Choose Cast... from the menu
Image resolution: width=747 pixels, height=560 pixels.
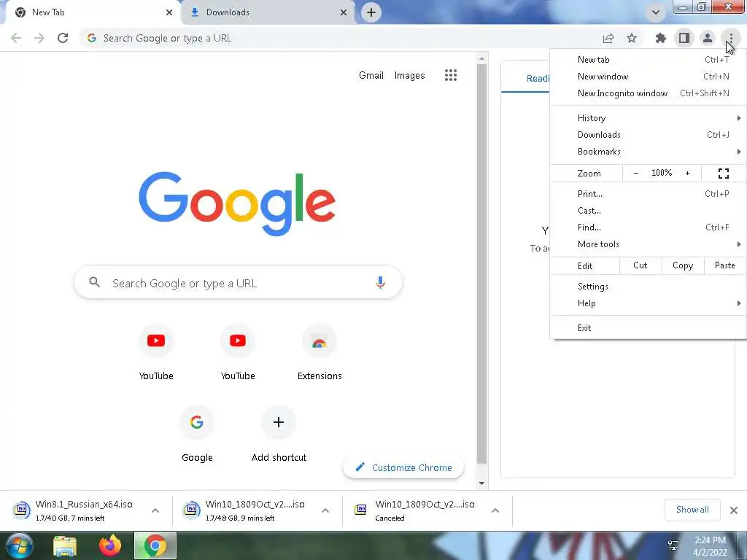point(648,211)
